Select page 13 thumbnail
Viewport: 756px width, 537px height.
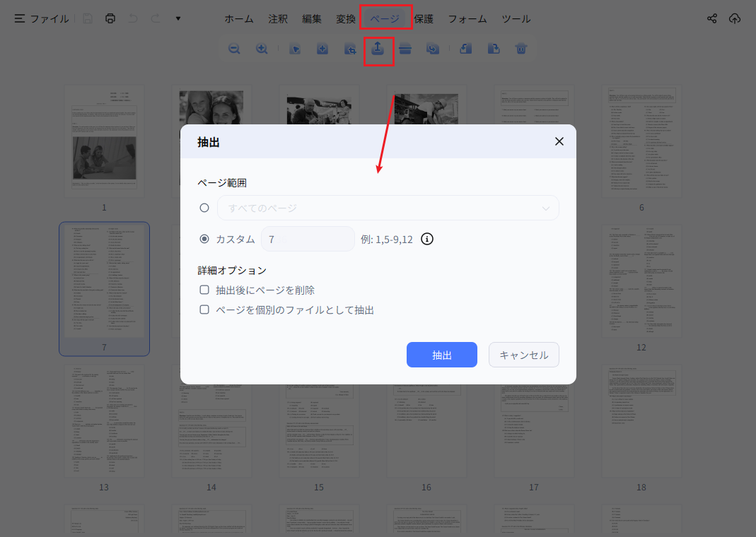tap(104, 421)
